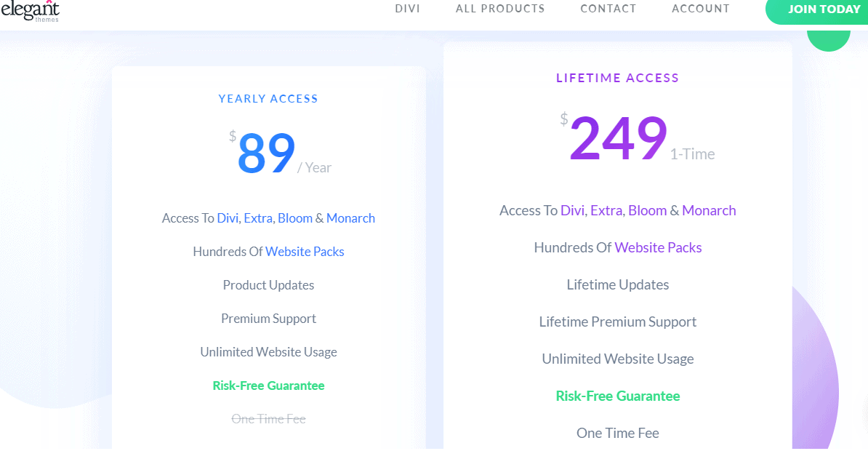The height and width of the screenshot is (451, 868).
Task: Open the Extra link under Lifetime Access
Action: pos(606,210)
